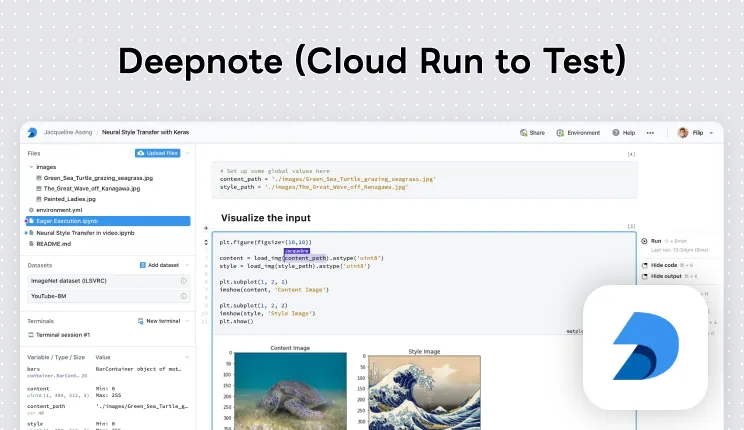Click the Run play circle icon

[x=644, y=241]
